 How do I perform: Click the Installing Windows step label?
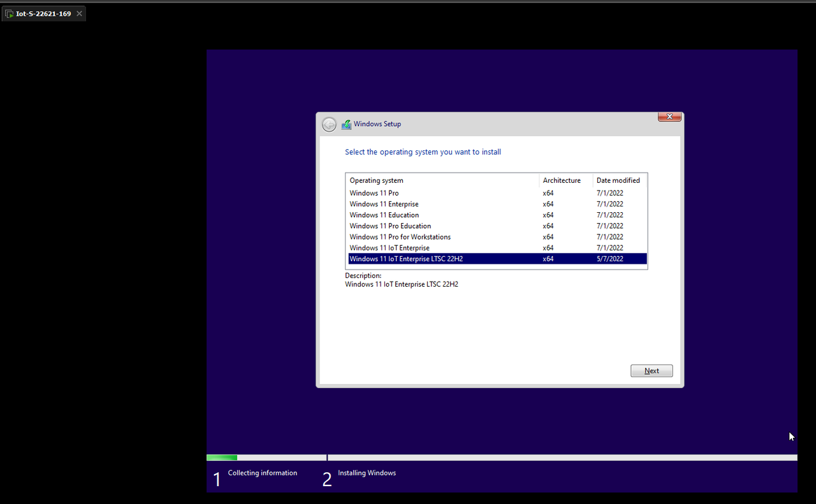pos(367,473)
